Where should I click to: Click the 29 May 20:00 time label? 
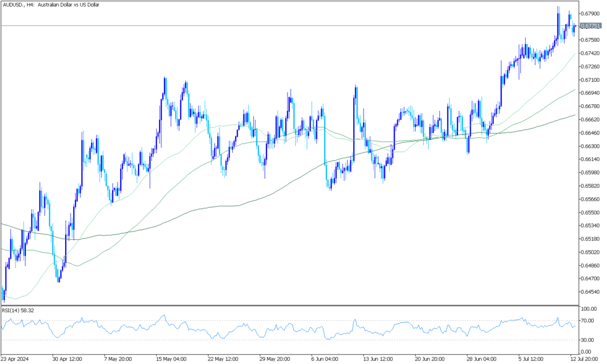click(274, 358)
